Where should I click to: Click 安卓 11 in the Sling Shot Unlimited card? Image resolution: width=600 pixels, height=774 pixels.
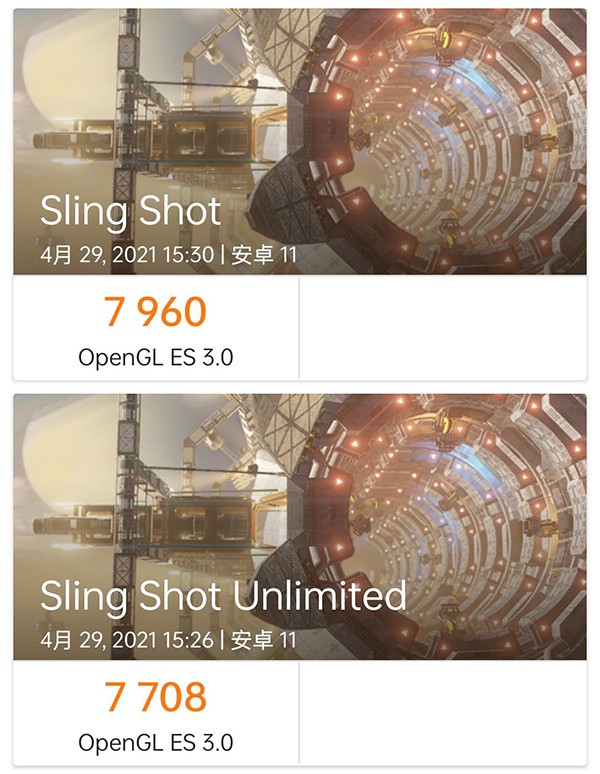(264, 639)
